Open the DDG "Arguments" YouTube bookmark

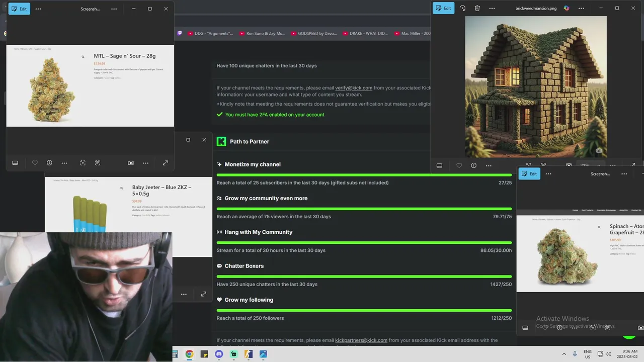pos(210,34)
